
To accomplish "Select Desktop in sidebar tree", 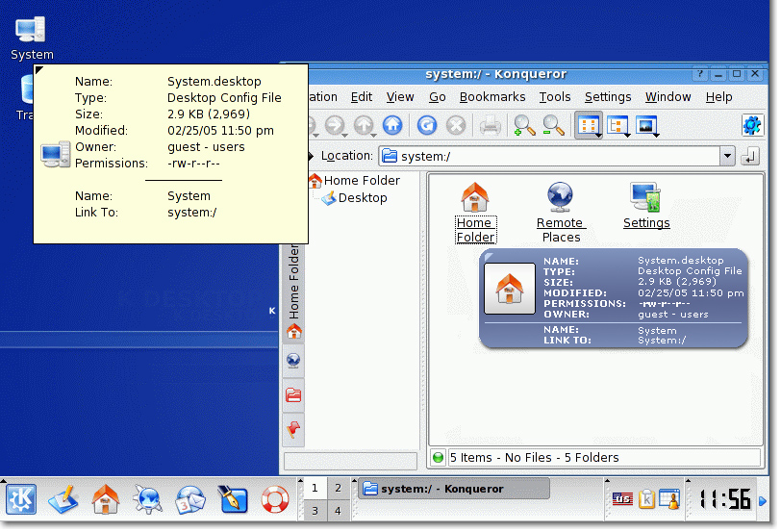I will [x=355, y=198].
